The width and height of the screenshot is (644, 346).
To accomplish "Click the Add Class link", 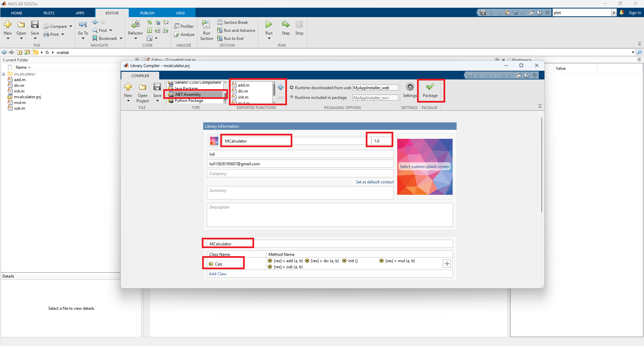I will [218, 274].
